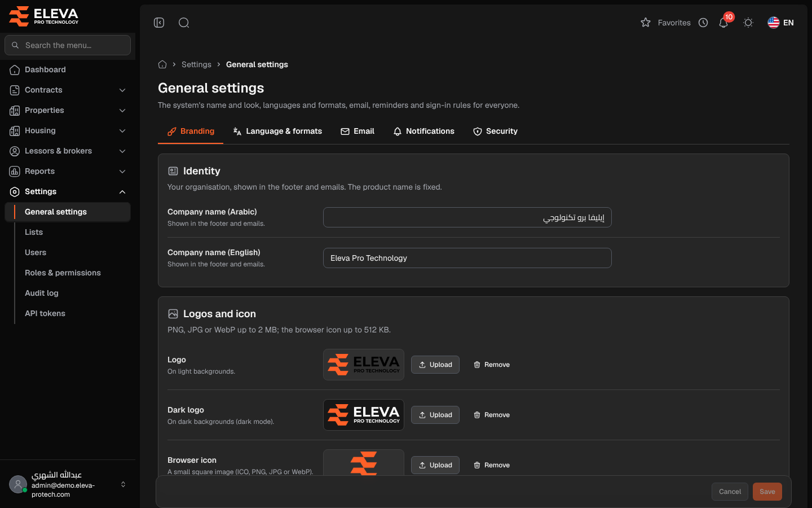Focus the Company name (English) field
Screen dimensions: 812x508
coord(467,258)
